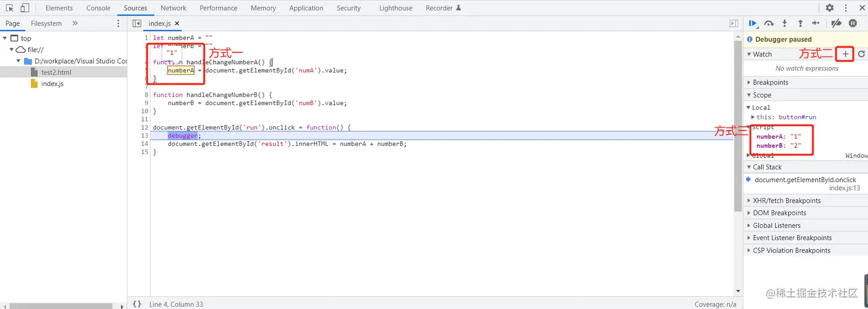868x309 pixels.
Task: Click the debugger statement on line 13
Action: 183,136
